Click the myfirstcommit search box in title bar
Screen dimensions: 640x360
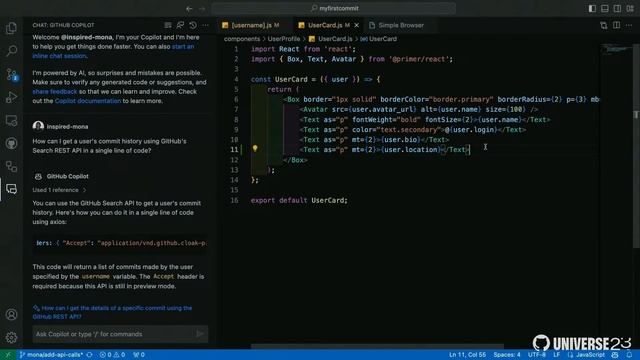(x=334, y=9)
